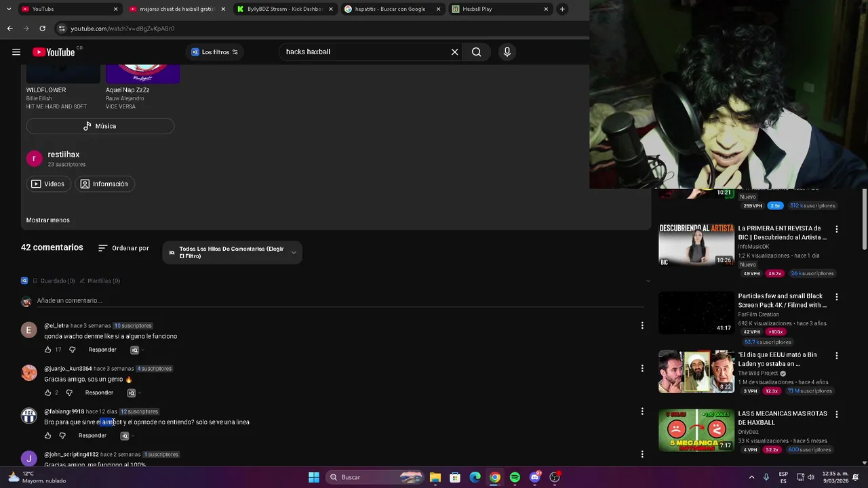
Task: Open the three-dot menu on Particles video
Action: [x=836, y=297]
